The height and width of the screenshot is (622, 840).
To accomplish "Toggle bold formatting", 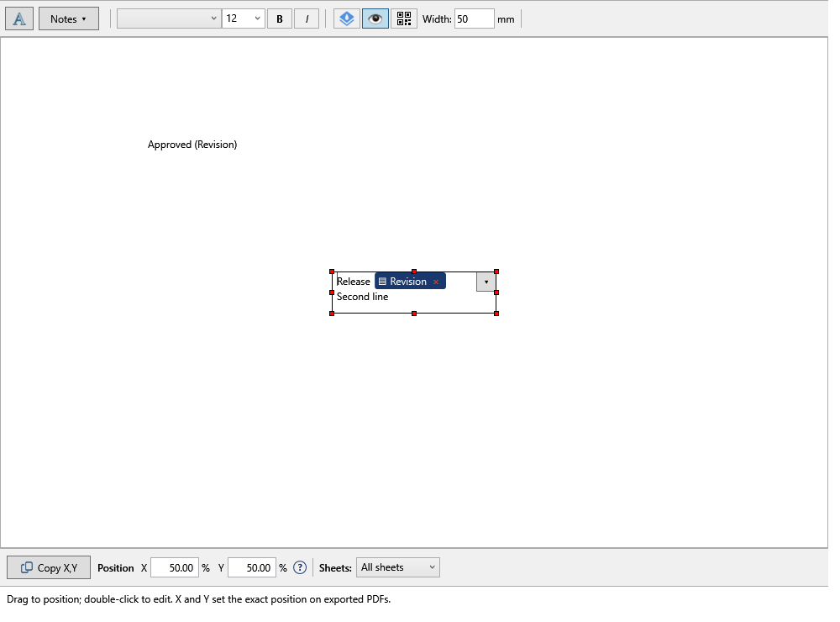I will [x=280, y=18].
